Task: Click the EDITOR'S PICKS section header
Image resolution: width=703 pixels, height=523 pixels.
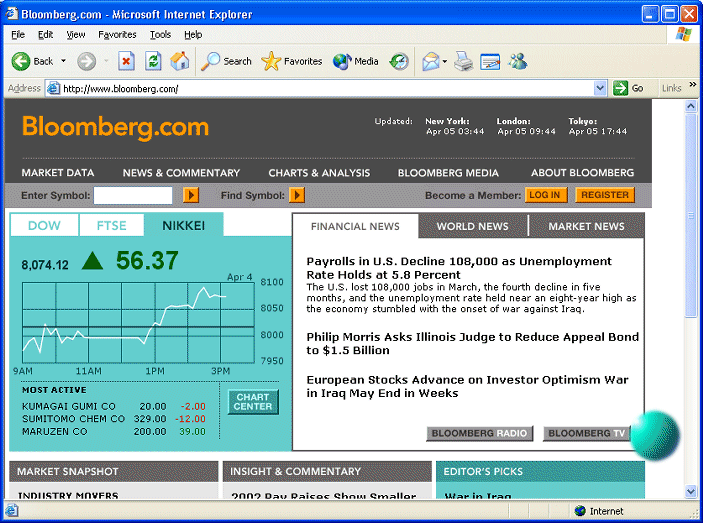Action: 540,471
